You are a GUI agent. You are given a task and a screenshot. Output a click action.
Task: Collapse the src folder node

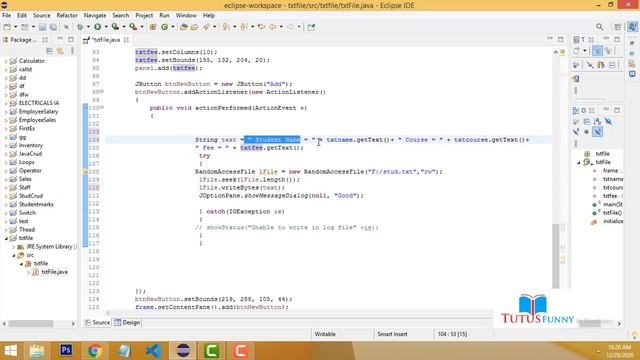14,256
